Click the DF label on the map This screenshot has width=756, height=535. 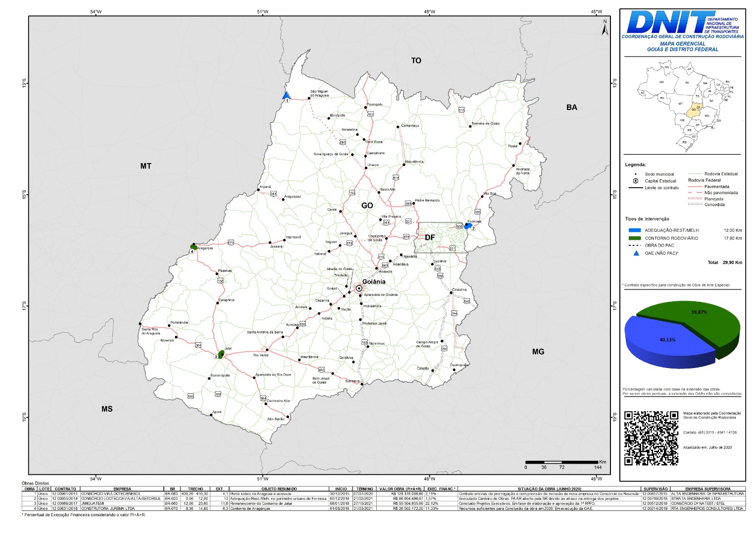point(430,237)
